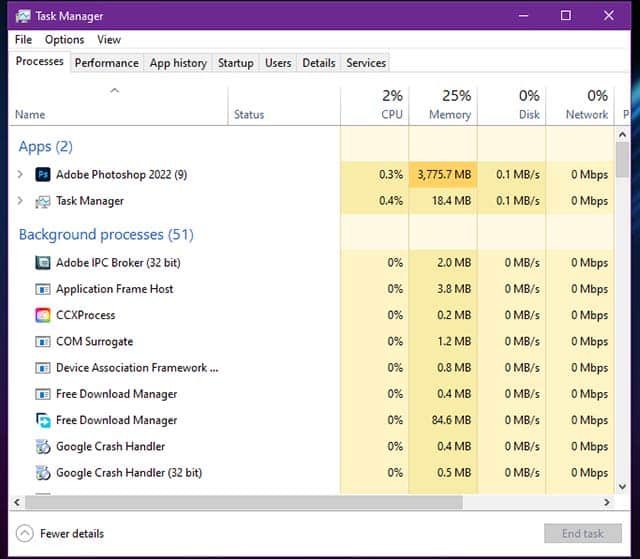
Task: Click the 0.3% CPU cell
Action: point(375,175)
